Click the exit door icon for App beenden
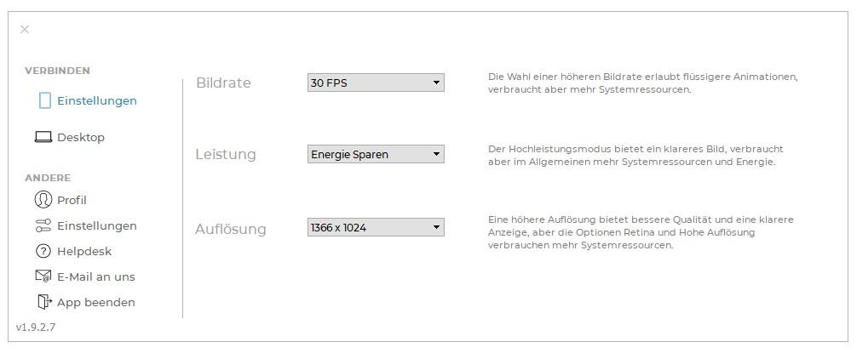This screenshot has height=359, width=868. point(44,302)
